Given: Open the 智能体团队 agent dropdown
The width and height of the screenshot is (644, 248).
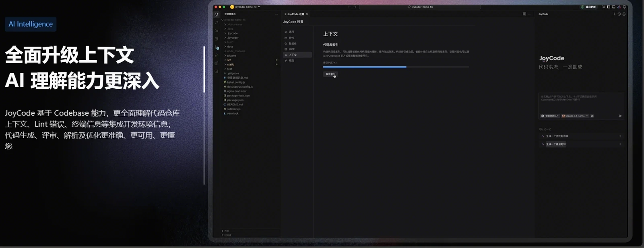Looking at the screenshot, I should pos(550,116).
